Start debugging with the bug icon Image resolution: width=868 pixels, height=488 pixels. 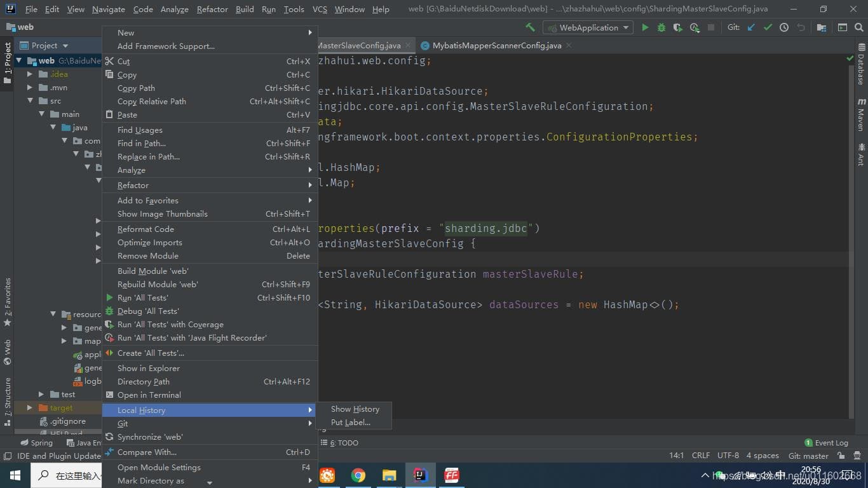[661, 27]
